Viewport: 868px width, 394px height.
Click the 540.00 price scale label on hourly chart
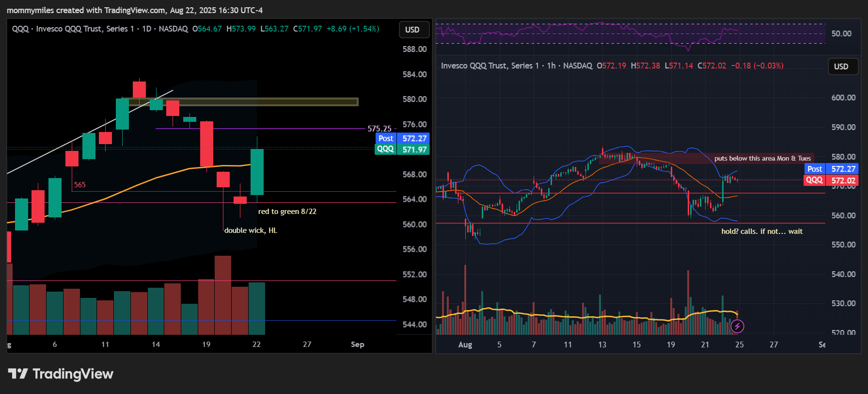pyautogui.click(x=843, y=274)
